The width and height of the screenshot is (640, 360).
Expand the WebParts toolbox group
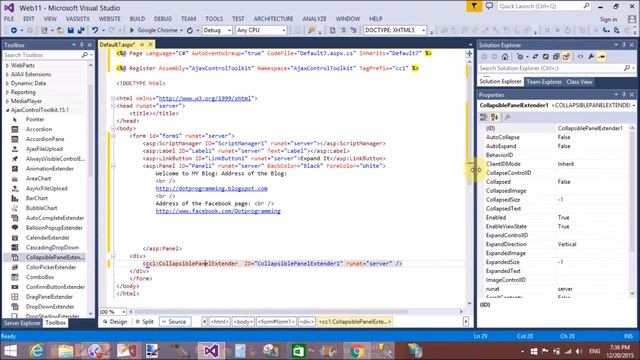tap(7, 66)
